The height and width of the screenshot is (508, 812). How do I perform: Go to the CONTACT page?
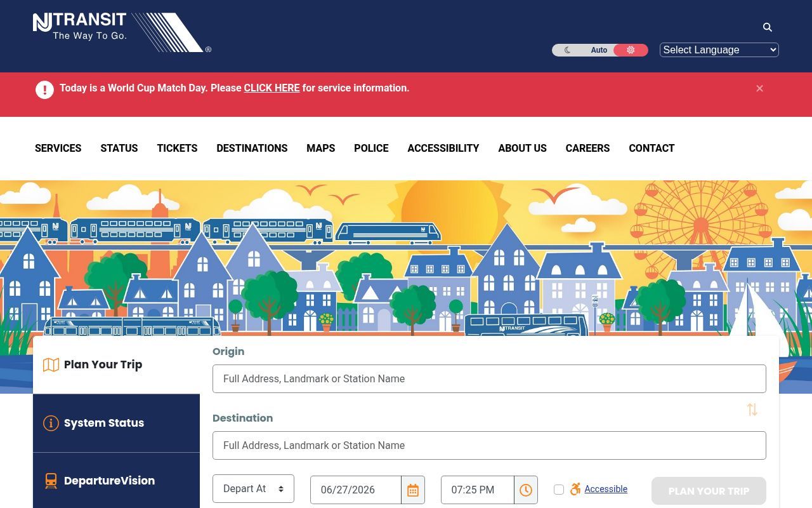pyautogui.click(x=652, y=148)
